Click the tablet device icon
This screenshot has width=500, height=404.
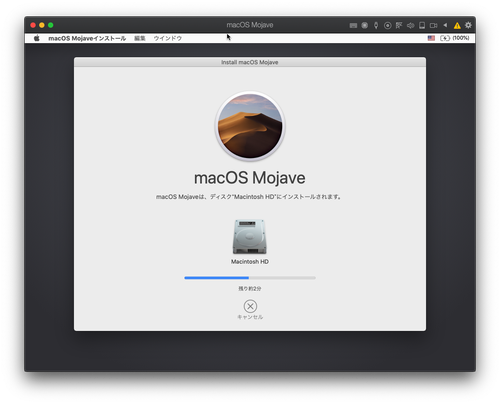coord(422,25)
